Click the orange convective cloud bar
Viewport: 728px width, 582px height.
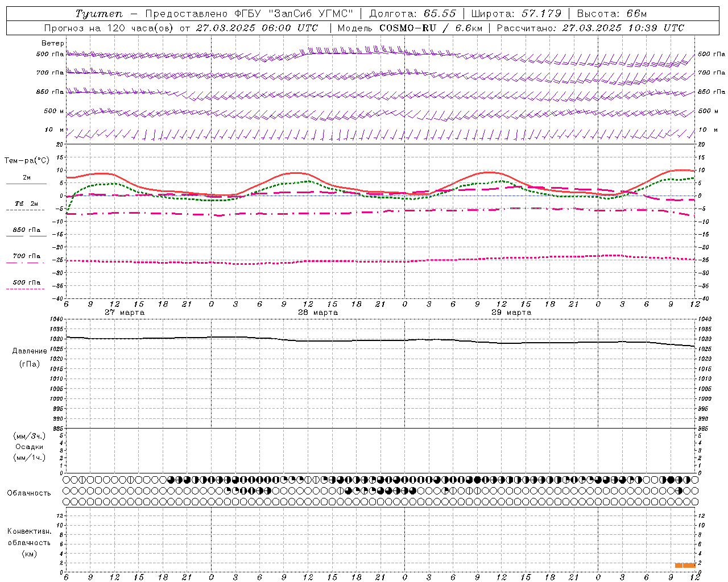[x=685, y=566]
